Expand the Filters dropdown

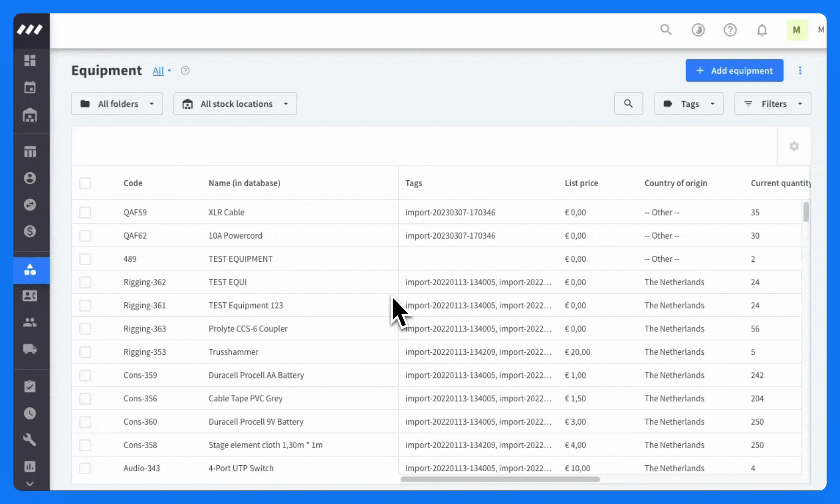[x=773, y=104]
